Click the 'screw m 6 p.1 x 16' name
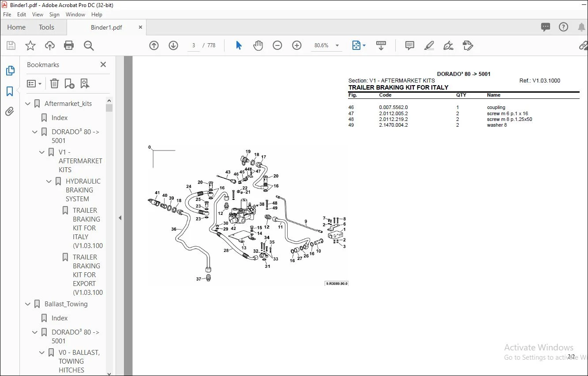Image resolution: width=588 pixels, height=376 pixels. [507, 113]
